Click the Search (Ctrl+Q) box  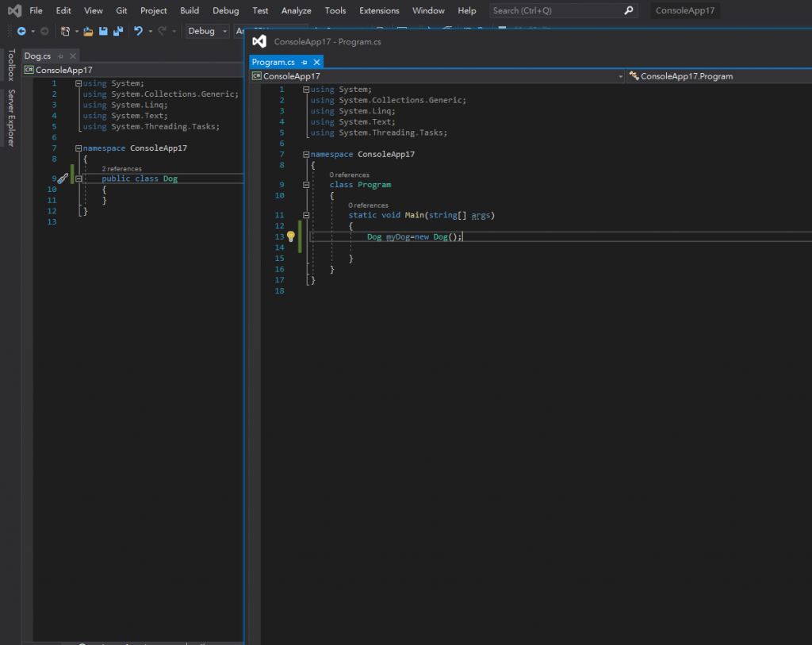tap(555, 10)
